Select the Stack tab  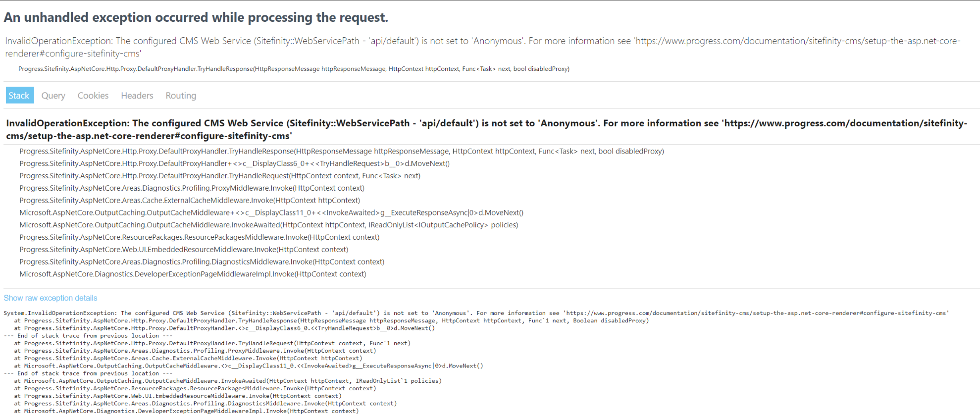click(x=19, y=95)
